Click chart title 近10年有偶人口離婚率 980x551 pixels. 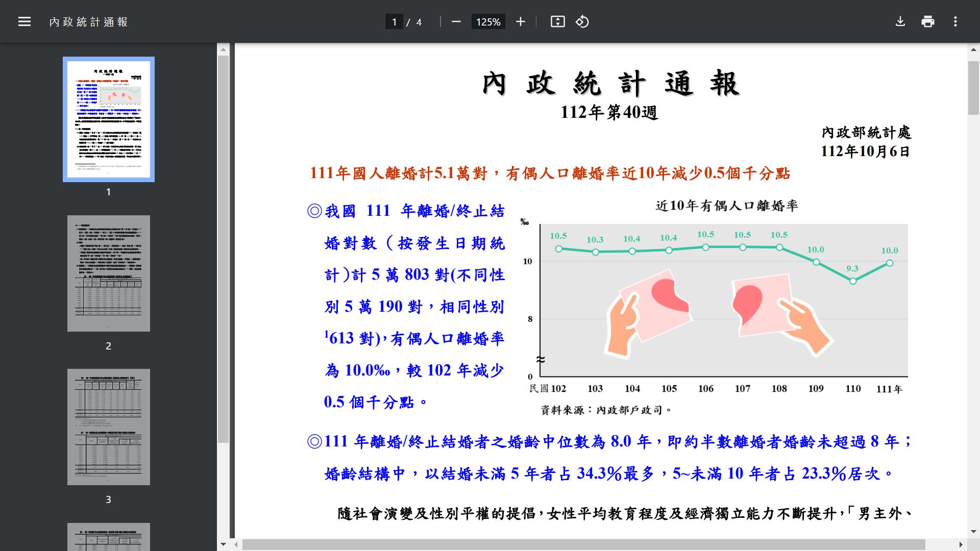click(x=727, y=206)
